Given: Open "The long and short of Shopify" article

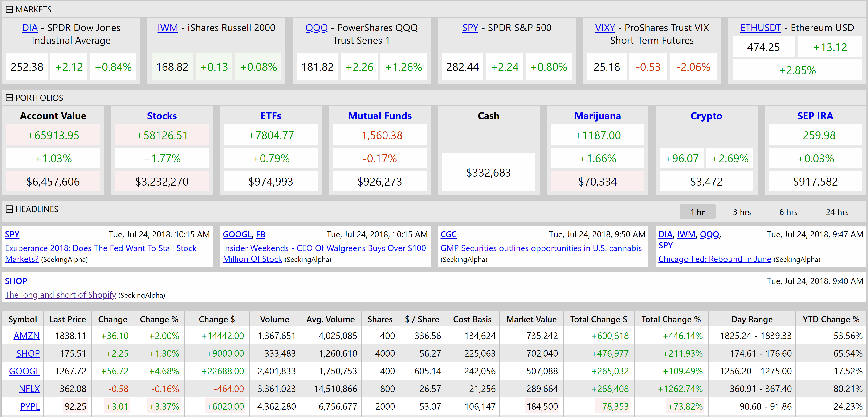Looking at the screenshot, I should (x=60, y=294).
